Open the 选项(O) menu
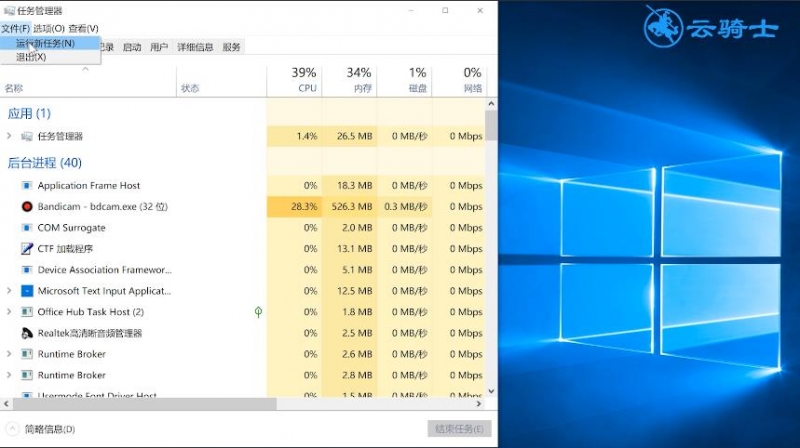800x448 pixels. pyautogui.click(x=49, y=29)
